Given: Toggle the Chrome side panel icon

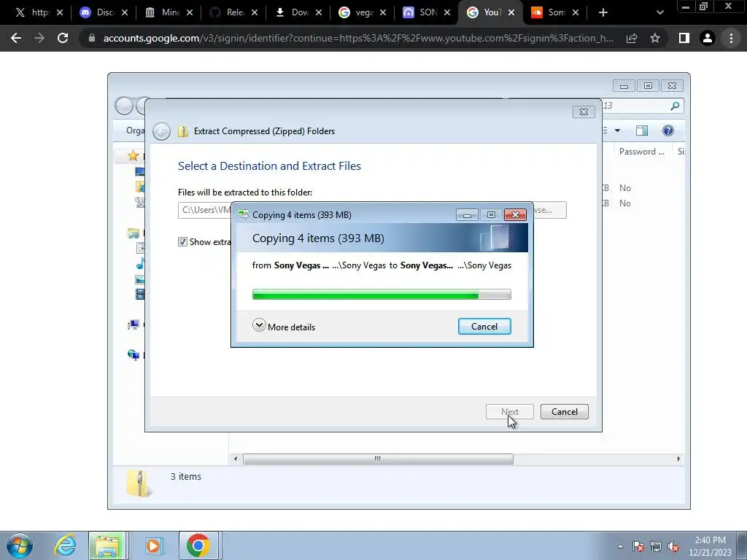Looking at the screenshot, I should [x=684, y=38].
